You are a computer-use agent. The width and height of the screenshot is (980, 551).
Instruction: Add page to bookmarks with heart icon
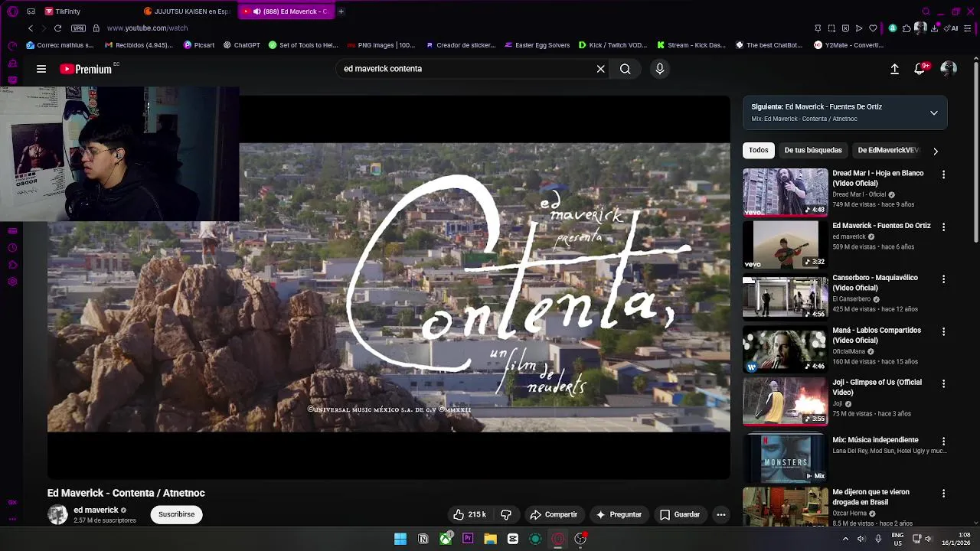tap(873, 28)
